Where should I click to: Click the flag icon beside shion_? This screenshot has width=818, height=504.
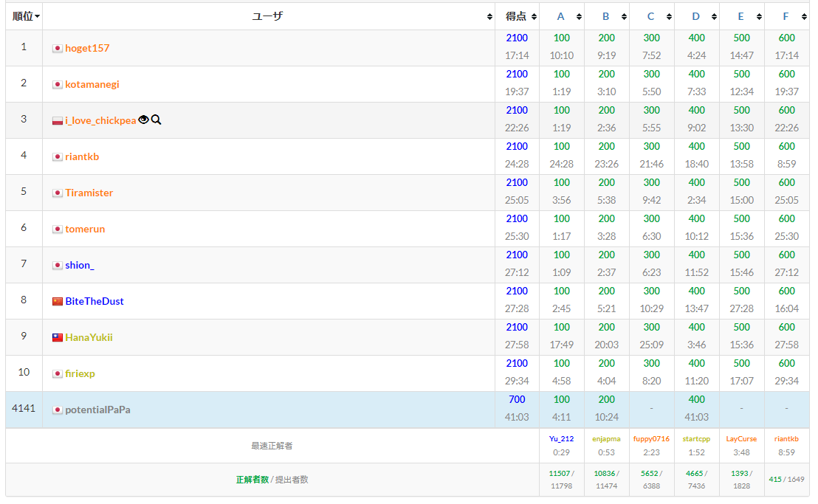tap(58, 266)
